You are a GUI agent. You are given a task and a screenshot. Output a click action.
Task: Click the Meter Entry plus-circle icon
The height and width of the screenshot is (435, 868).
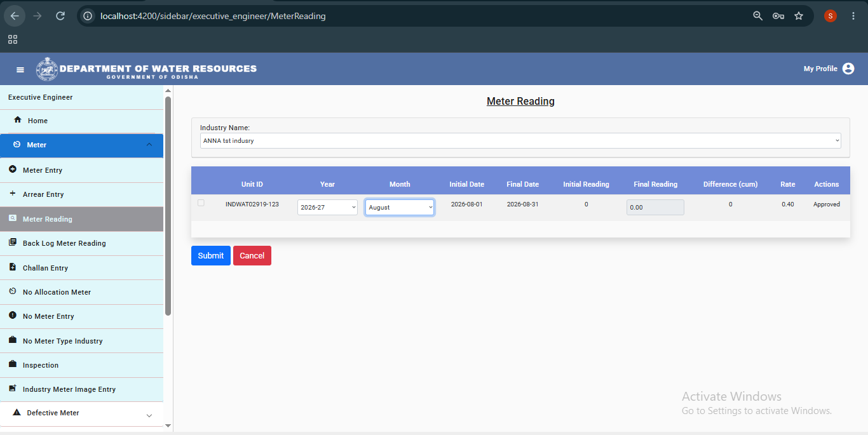pyautogui.click(x=13, y=170)
